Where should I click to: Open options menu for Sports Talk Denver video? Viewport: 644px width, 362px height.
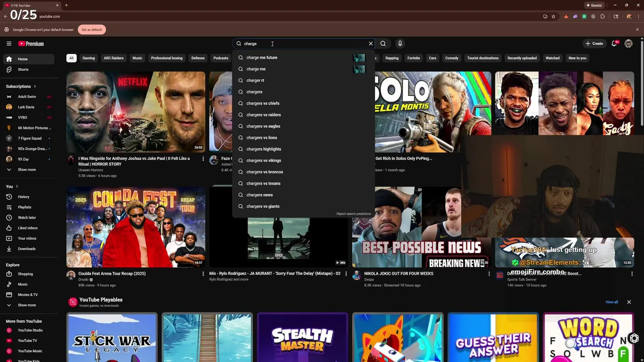[x=632, y=274]
